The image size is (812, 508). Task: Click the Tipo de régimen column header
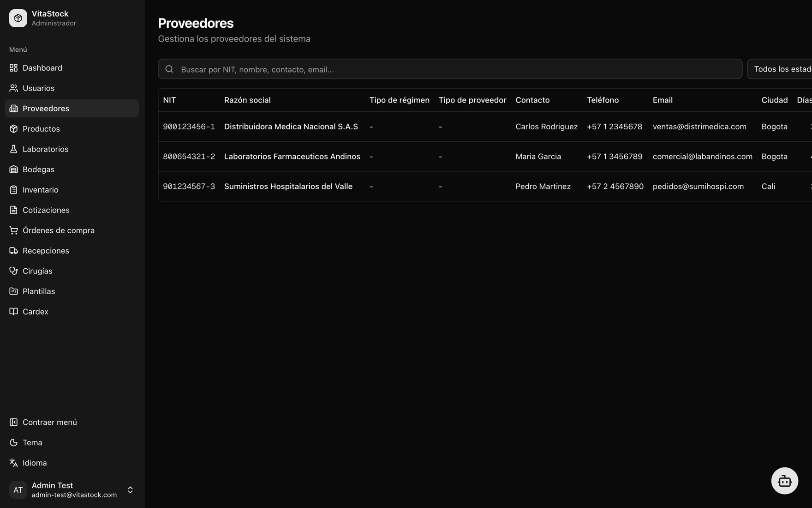[400, 100]
